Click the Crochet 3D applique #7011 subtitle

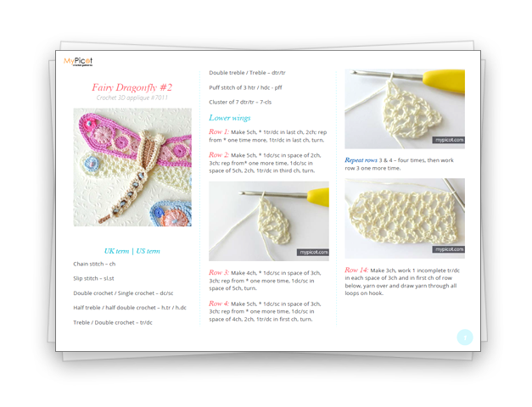(x=132, y=98)
